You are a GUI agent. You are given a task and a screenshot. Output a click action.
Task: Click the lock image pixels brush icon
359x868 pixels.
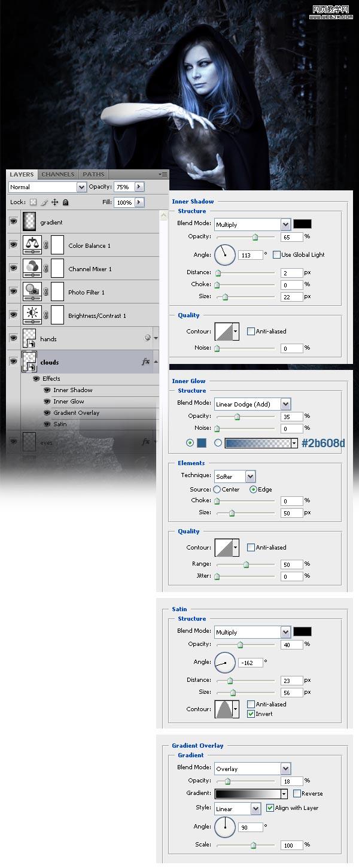pyautogui.click(x=44, y=202)
